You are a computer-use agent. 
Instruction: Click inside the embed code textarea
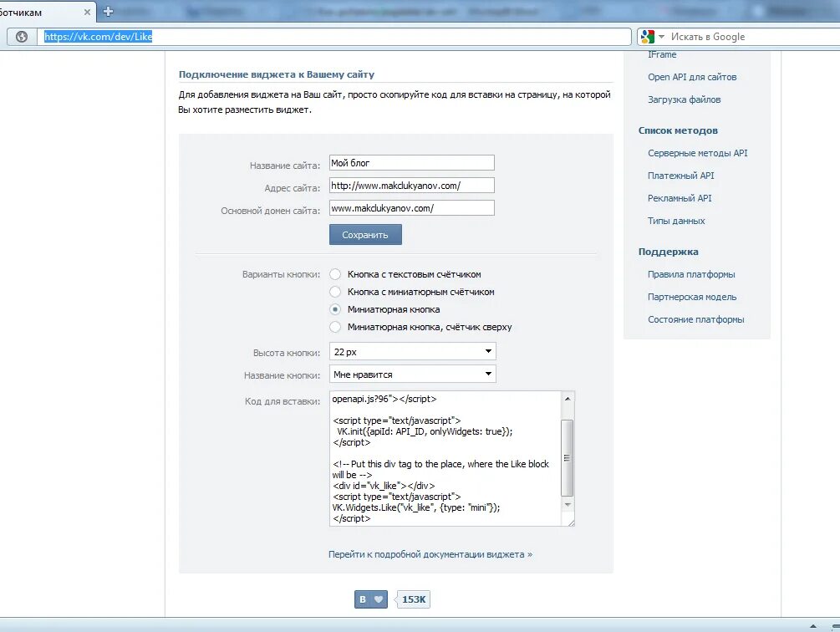(445, 458)
